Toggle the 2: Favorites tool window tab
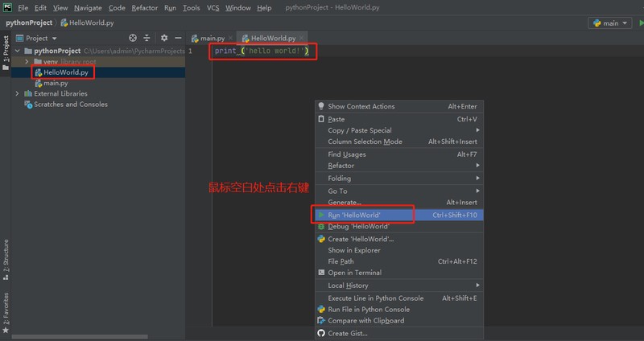 pyautogui.click(x=6, y=311)
